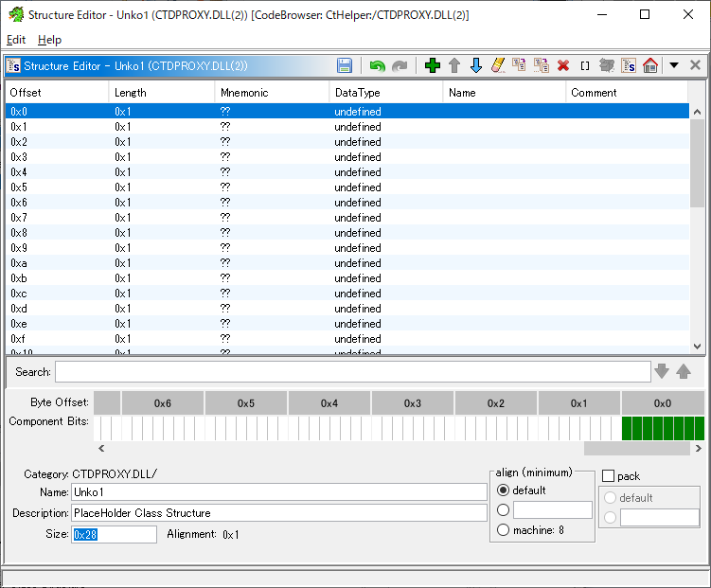Select the disabled default pack radio button
711x588 pixels.
610,498
